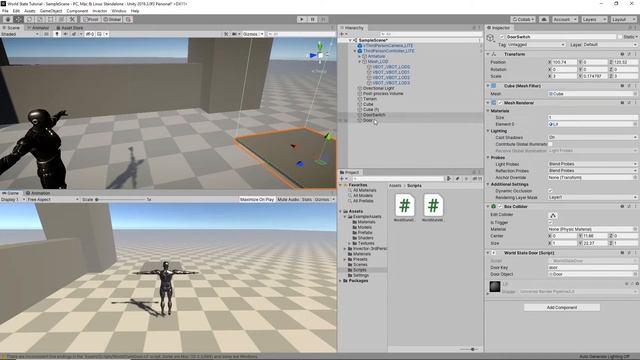640x360 pixels.
Task: Open the Layout dropdown
Action: 624,19
